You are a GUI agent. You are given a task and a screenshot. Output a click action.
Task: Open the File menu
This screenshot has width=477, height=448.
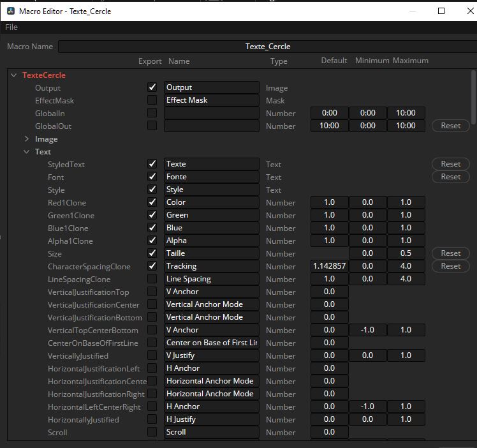(11, 27)
